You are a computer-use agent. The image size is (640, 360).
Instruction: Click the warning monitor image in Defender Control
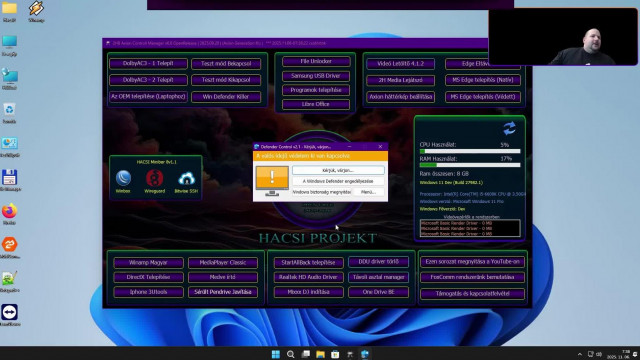pos(272,181)
